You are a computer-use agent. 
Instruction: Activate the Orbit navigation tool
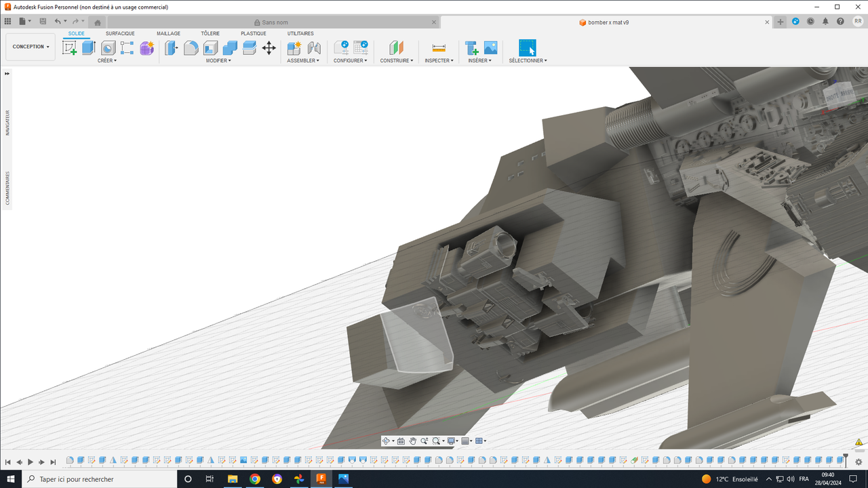point(386,441)
